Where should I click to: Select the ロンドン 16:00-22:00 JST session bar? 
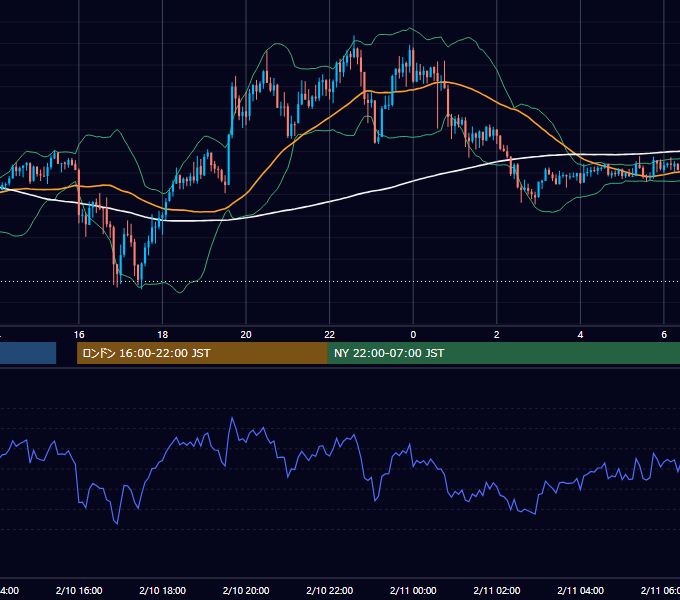(202, 353)
